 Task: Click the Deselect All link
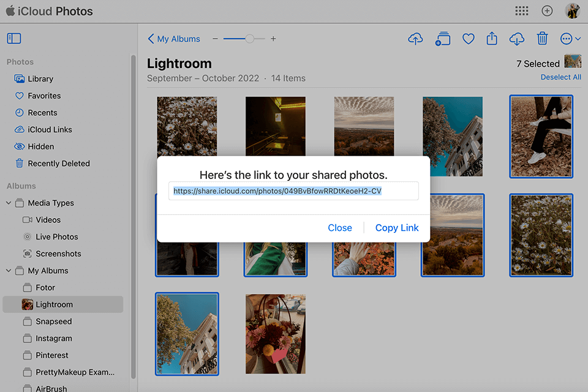point(560,77)
